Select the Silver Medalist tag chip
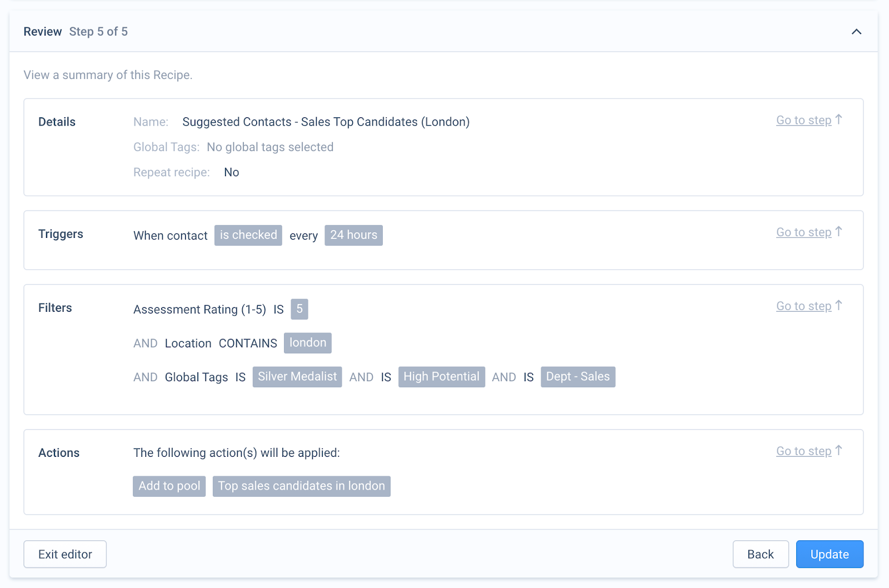Viewport: 889px width, 588px height. [x=297, y=377]
